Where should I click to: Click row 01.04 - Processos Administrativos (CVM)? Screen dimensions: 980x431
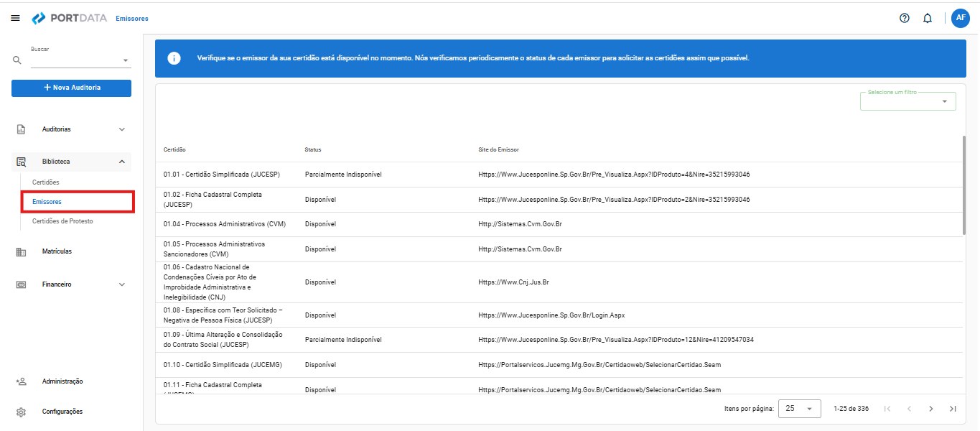point(559,224)
